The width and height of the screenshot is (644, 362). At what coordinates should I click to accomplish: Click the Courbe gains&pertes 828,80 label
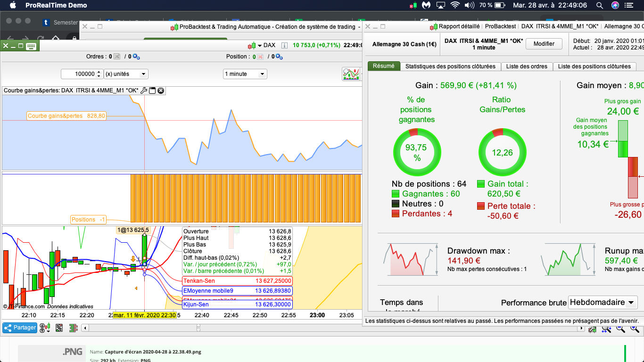(66, 116)
